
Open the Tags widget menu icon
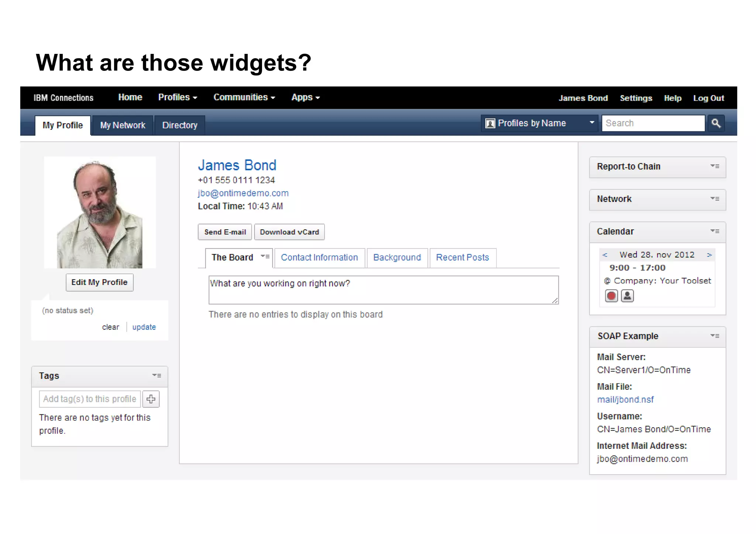[157, 376]
